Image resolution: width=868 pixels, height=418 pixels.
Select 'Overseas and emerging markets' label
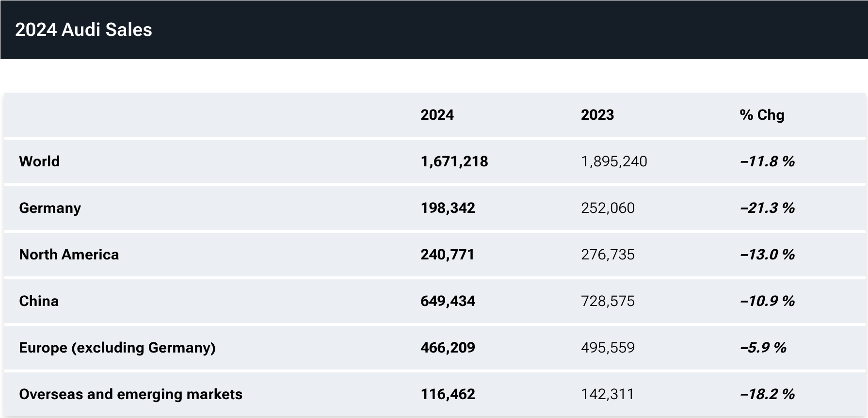point(130,394)
